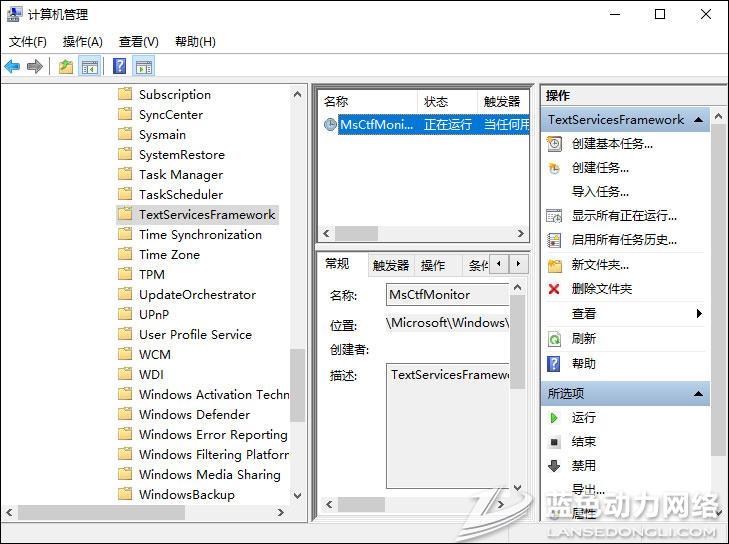
Task: Click the 描述 text box
Action: (448, 426)
